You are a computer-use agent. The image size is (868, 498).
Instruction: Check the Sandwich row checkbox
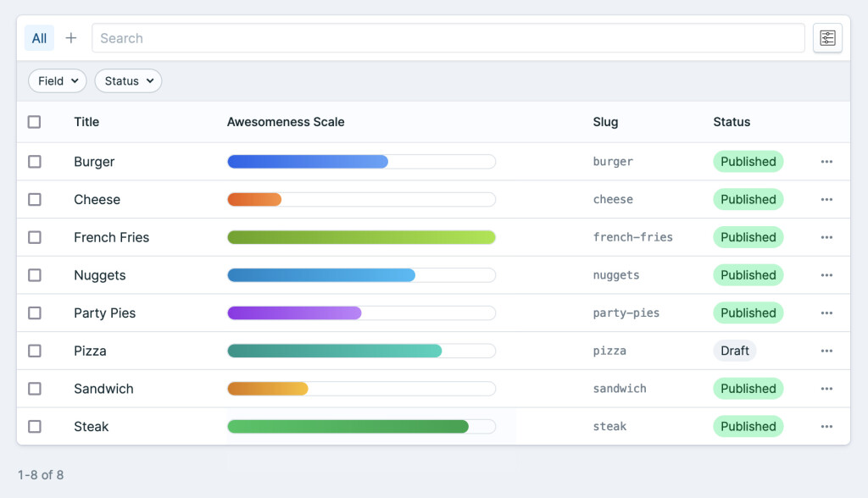coord(35,389)
